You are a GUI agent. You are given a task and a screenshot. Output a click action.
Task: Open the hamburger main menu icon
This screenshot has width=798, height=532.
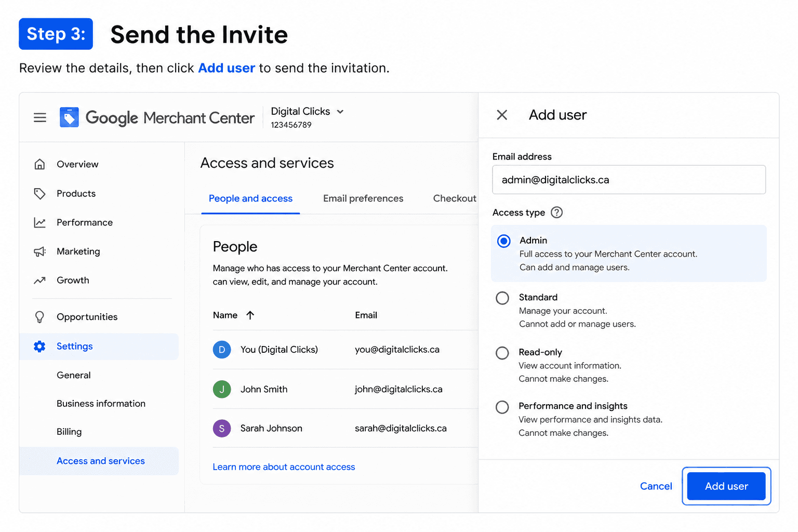coord(40,118)
